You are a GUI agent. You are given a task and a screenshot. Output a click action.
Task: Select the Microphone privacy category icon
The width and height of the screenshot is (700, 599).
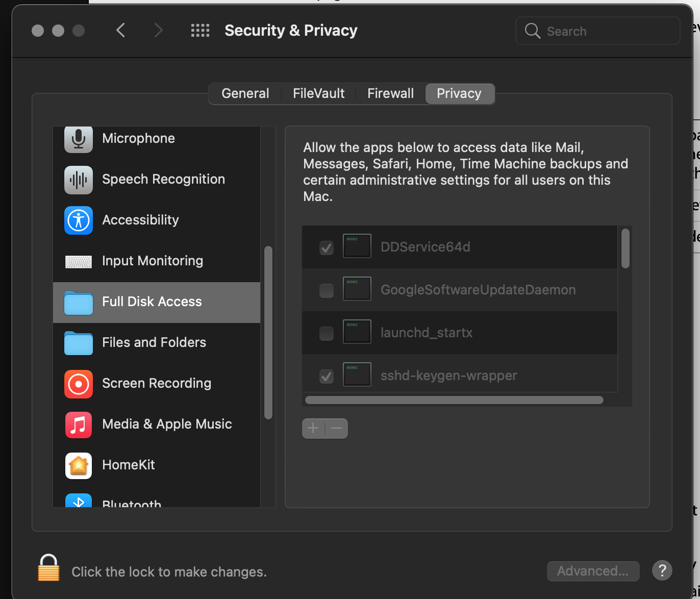click(x=78, y=138)
